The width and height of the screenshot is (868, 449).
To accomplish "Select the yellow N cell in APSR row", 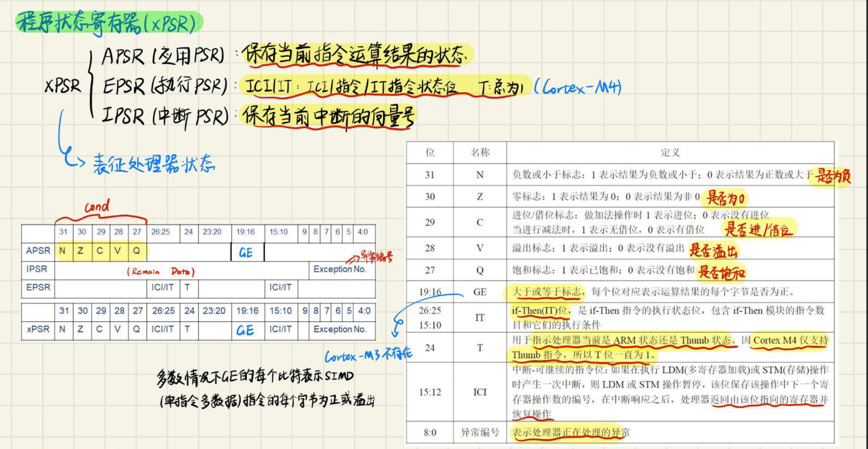I will click(x=63, y=251).
